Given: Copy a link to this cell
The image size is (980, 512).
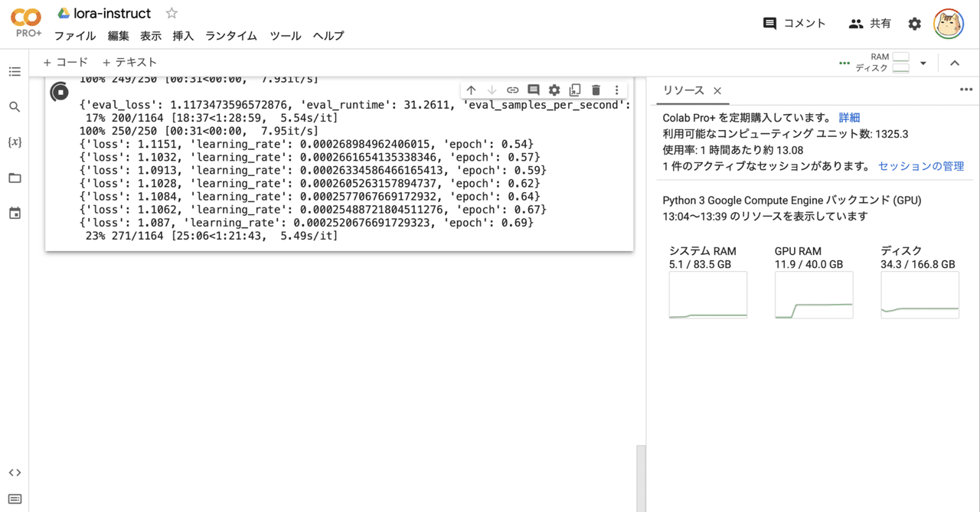Looking at the screenshot, I should click(x=512, y=90).
